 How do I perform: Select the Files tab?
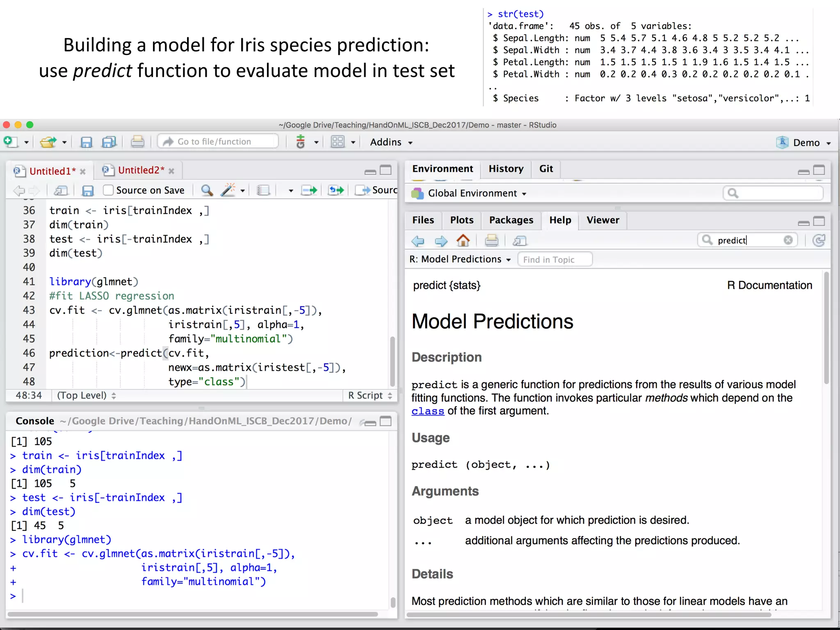423,220
